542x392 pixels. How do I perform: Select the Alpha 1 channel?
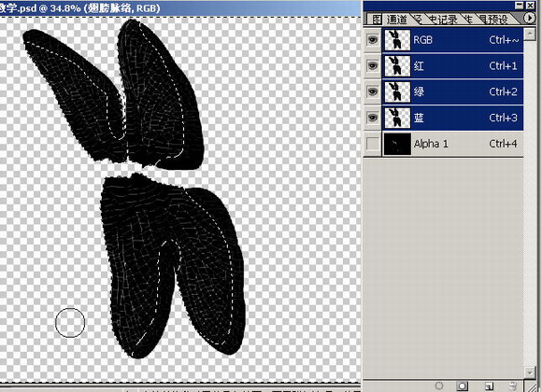coord(452,144)
